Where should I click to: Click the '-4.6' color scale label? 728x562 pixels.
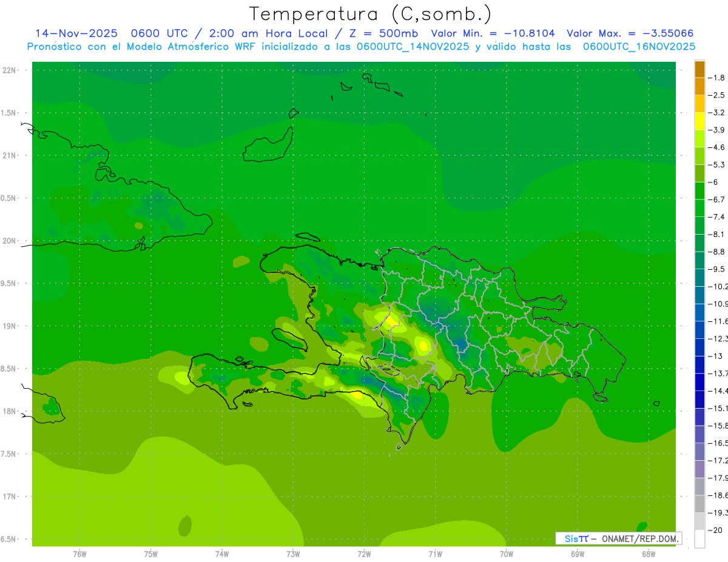pyautogui.click(x=718, y=147)
